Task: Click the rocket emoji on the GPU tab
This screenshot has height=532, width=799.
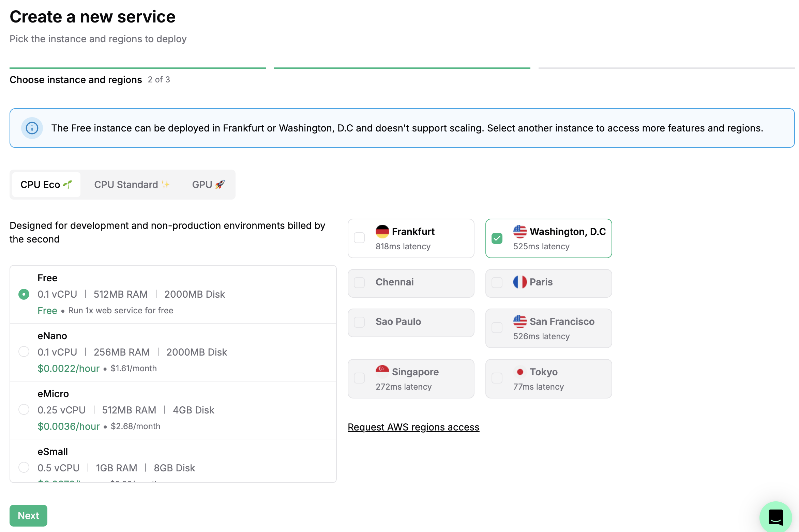Action: (220, 184)
